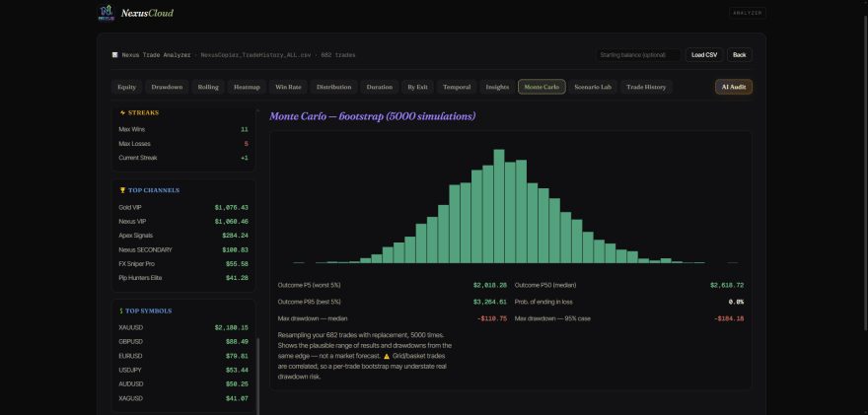Select the Nexus VIP channel row
The height and width of the screenshot is (415, 868).
coord(183,222)
